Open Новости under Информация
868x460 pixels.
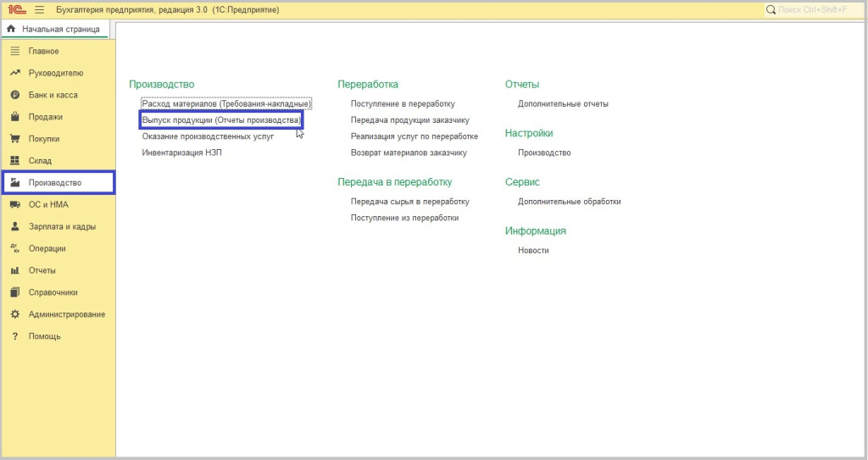[x=533, y=251]
